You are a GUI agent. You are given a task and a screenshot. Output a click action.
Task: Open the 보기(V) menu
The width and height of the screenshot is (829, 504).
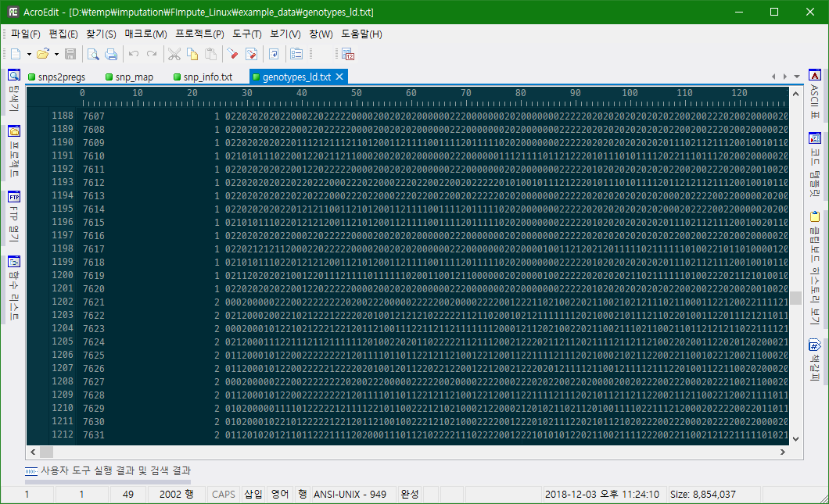pyautogui.click(x=285, y=34)
